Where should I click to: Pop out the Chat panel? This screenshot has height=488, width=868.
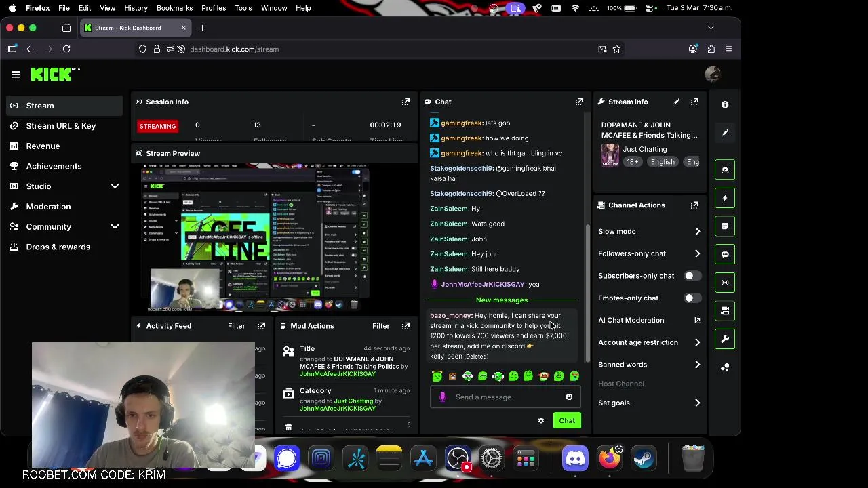579,102
